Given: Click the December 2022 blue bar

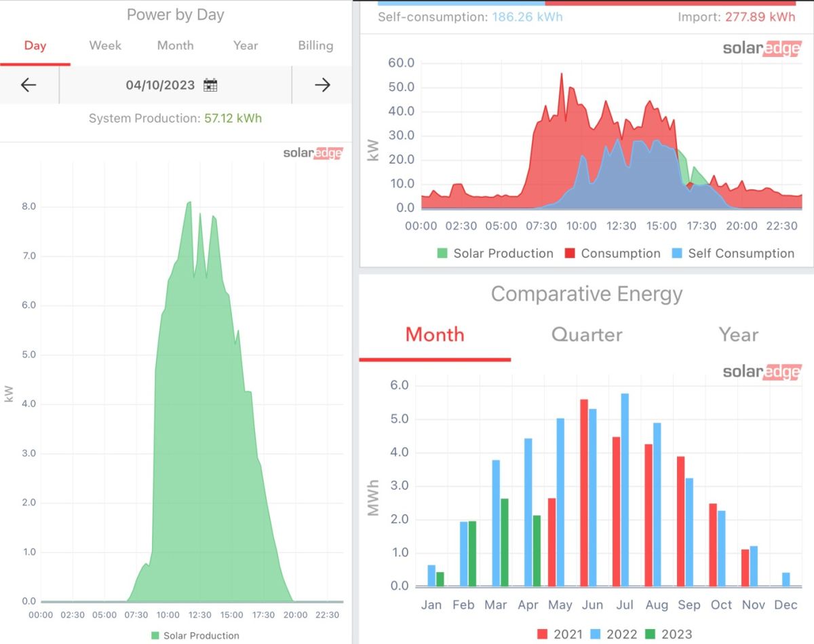Looking at the screenshot, I should (786, 580).
